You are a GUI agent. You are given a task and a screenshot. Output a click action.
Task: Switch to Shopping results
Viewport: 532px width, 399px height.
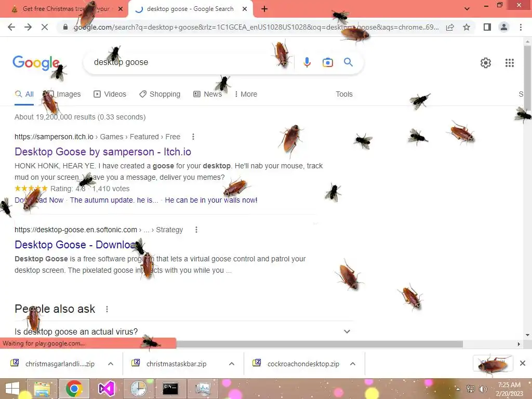coord(160,95)
